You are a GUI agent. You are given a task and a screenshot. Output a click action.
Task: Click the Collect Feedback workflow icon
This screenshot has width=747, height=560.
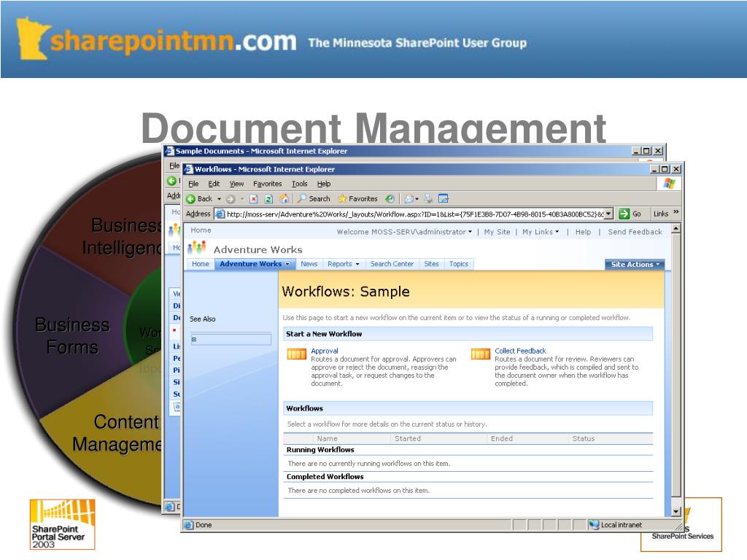click(480, 354)
